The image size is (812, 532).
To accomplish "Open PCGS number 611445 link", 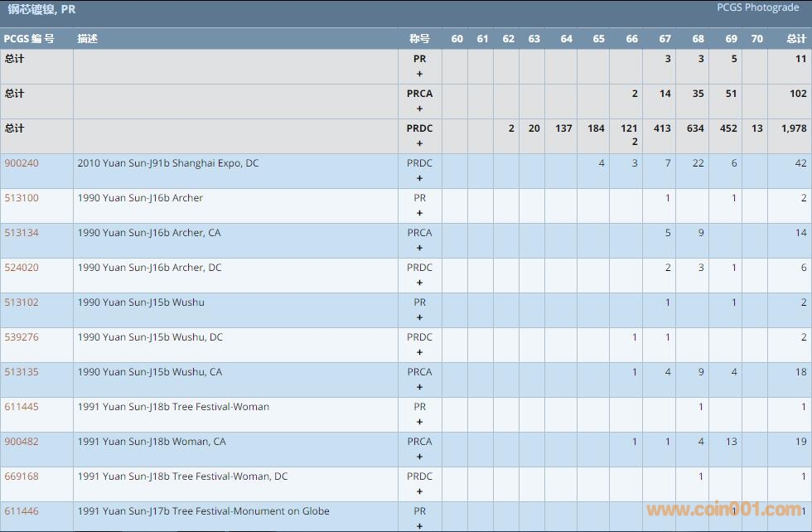I will [x=22, y=407].
